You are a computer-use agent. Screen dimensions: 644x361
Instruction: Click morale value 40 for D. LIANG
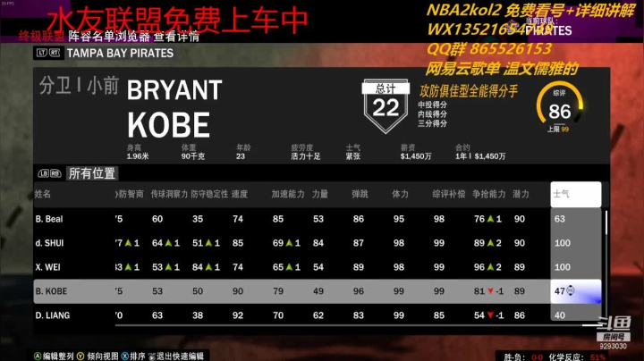tap(559, 315)
